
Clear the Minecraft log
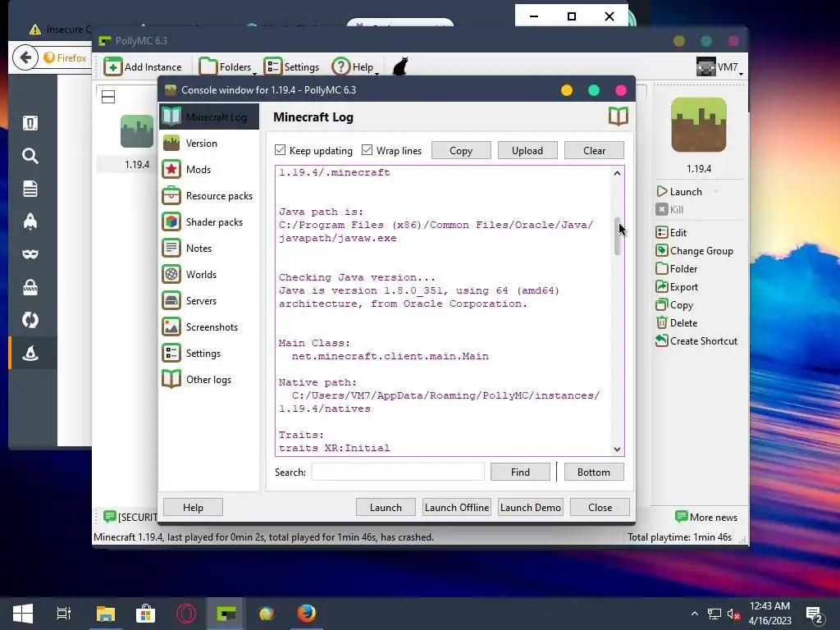coord(594,151)
